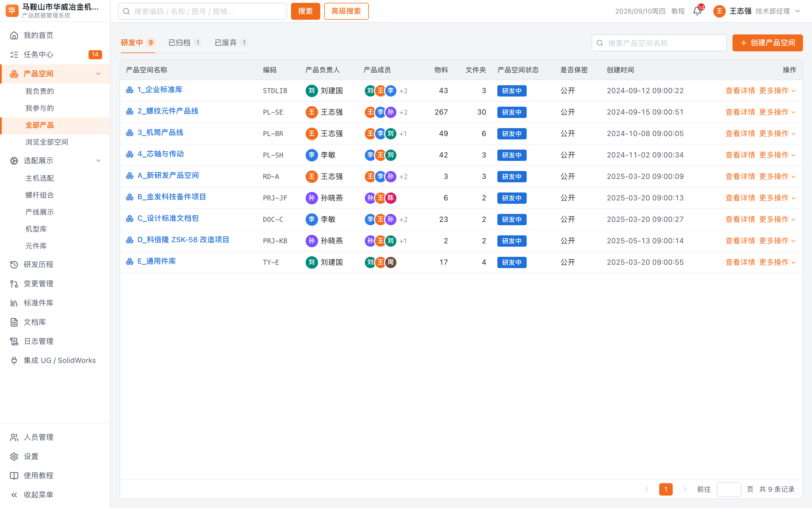Switch to the 已废弃 tab

(231, 43)
